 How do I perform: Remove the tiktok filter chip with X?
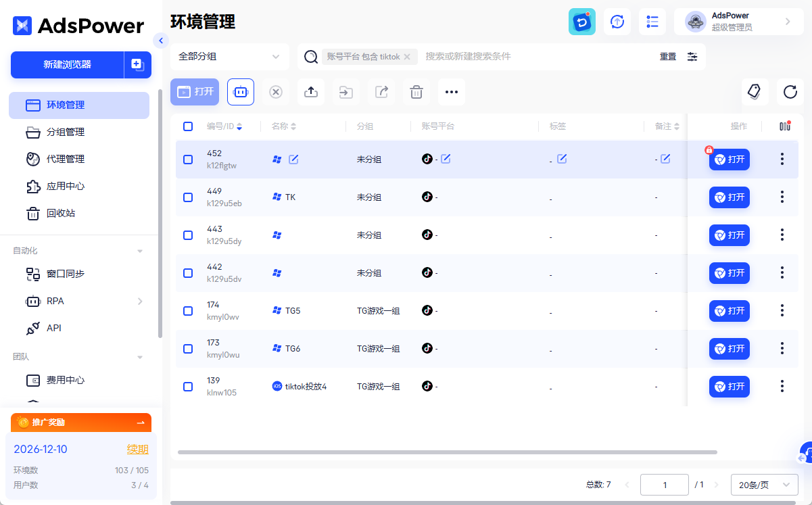pyautogui.click(x=407, y=57)
